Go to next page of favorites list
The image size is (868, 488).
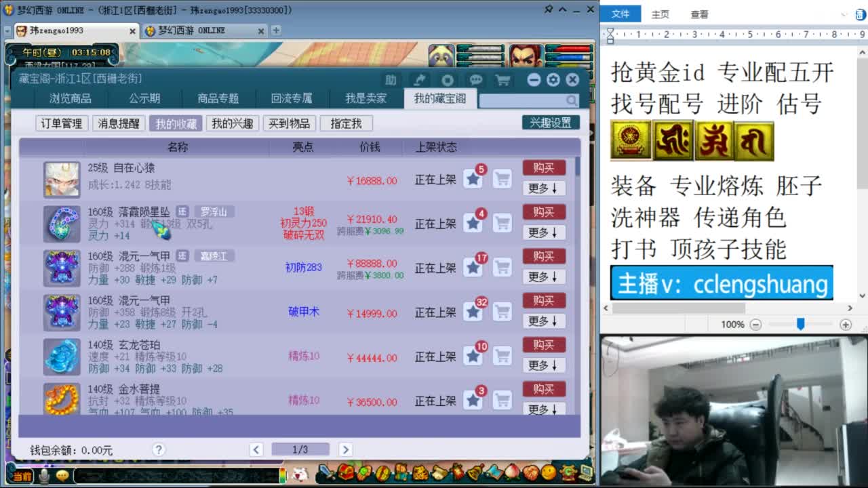click(x=345, y=449)
